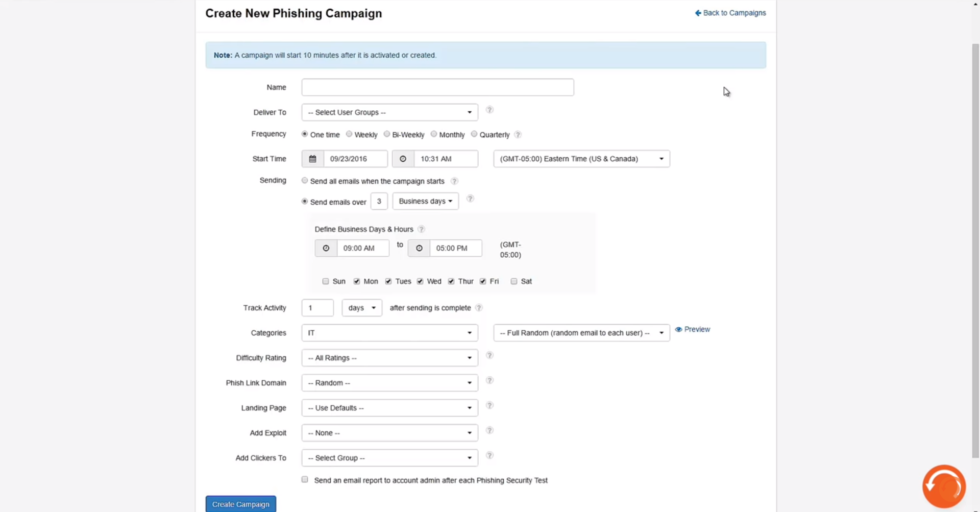Click the orange support widget icon

[x=944, y=486]
